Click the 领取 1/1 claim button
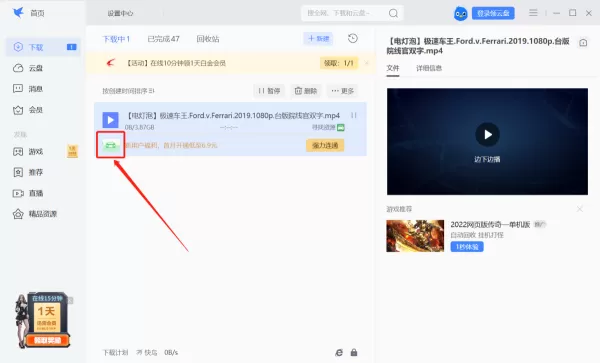This screenshot has height=363, width=600. point(339,63)
